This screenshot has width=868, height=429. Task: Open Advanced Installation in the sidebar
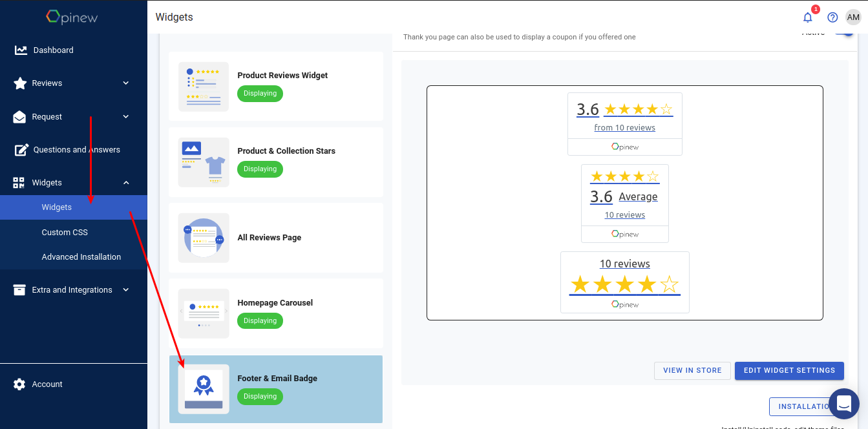pyautogui.click(x=81, y=256)
